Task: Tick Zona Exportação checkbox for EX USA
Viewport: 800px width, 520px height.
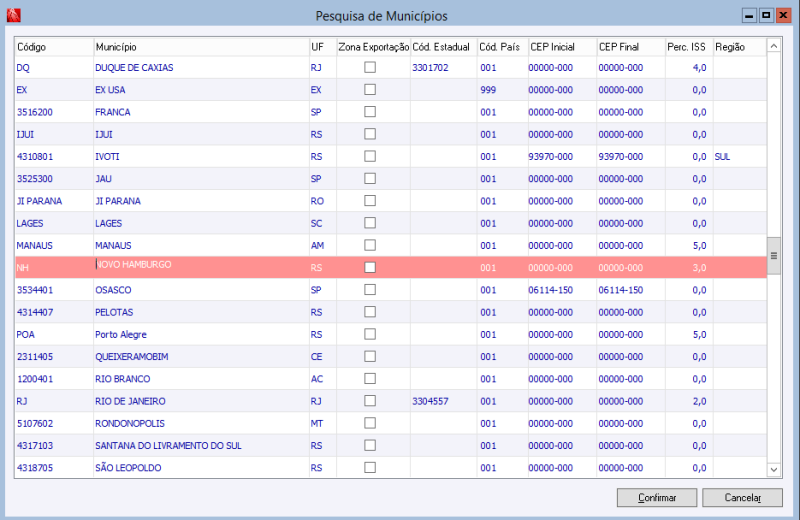Action: (x=370, y=89)
